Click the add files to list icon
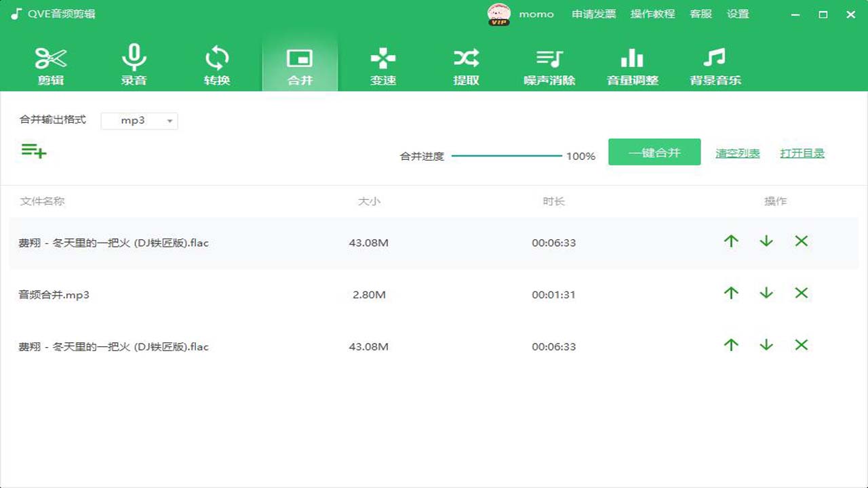Image resolution: width=868 pixels, height=488 pixels. [x=33, y=150]
